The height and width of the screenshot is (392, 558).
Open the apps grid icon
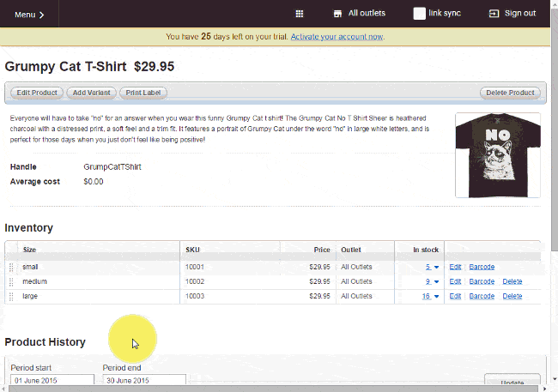pos(300,14)
